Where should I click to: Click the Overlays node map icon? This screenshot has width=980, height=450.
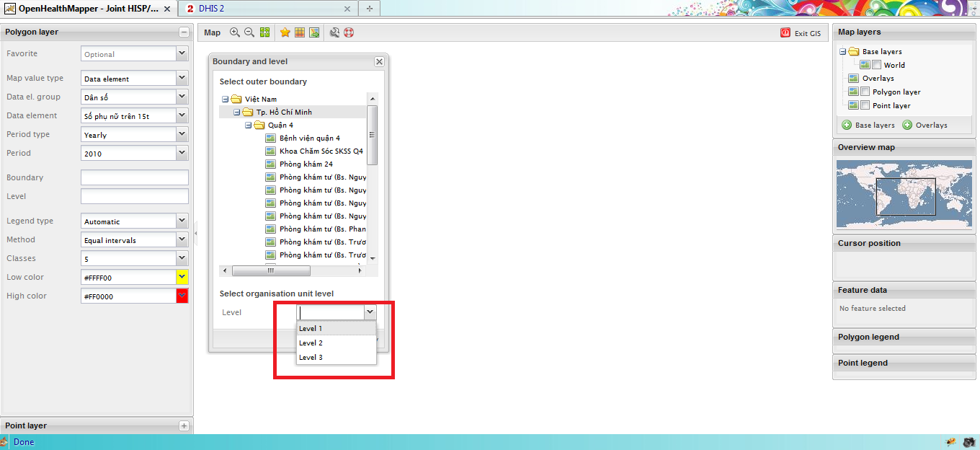coord(853,79)
